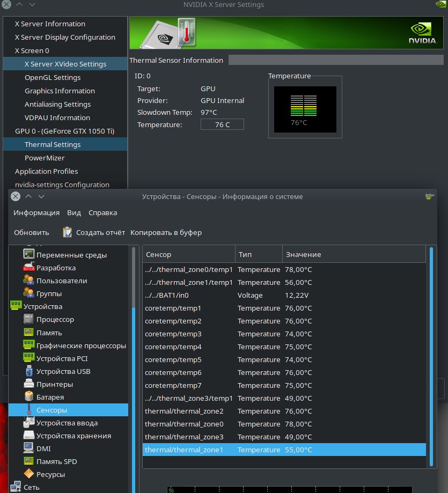Select Thermal Settings in NVIDIA sidebar
This screenshot has height=493, width=448.
(65, 144)
